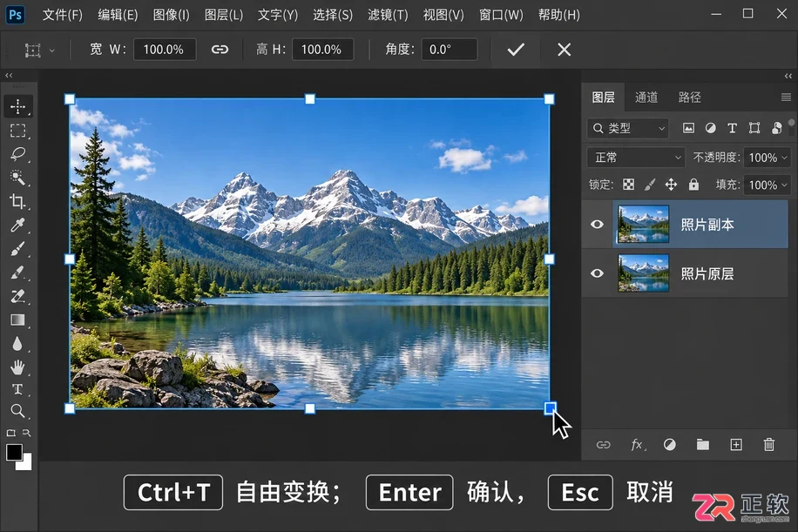Viewport: 798px width, 532px height.
Task: Select the Brush tool
Action: click(17, 249)
